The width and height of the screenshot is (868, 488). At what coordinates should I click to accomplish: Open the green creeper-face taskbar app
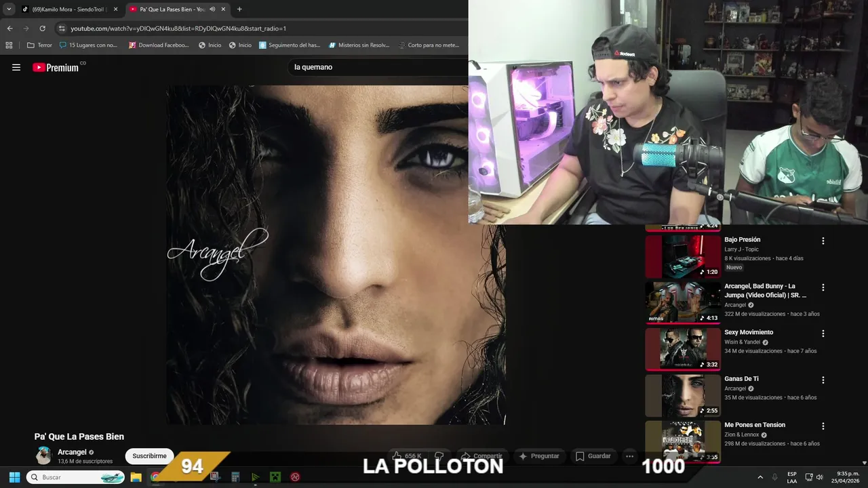click(x=275, y=477)
